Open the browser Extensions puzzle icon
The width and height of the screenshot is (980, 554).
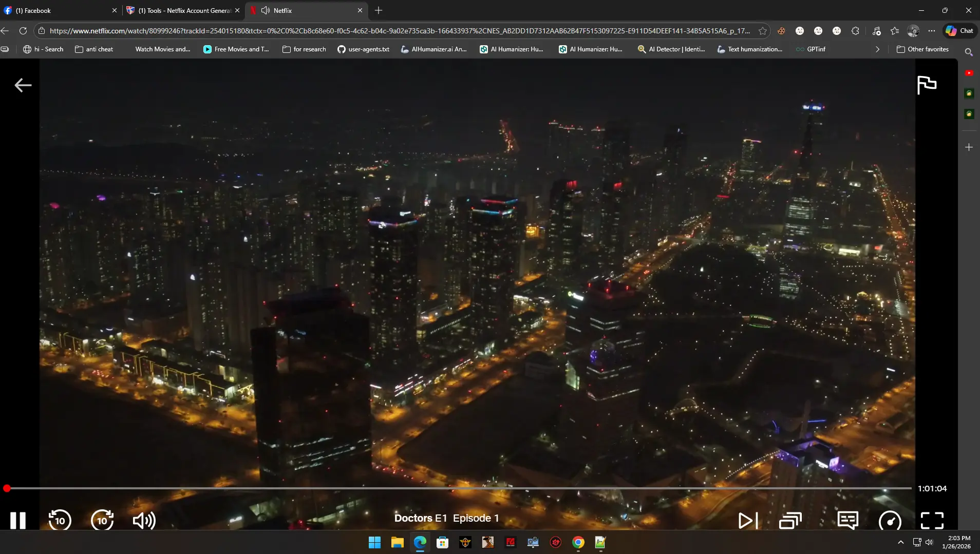pyautogui.click(x=855, y=31)
